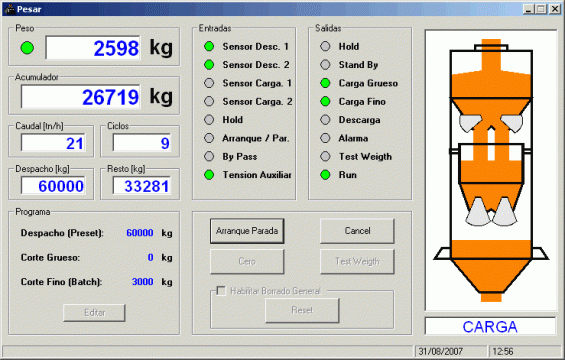This screenshot has height=360, width=565.
Task: Click the Descarga label in Salidas
Action: [x=359, y=120]
